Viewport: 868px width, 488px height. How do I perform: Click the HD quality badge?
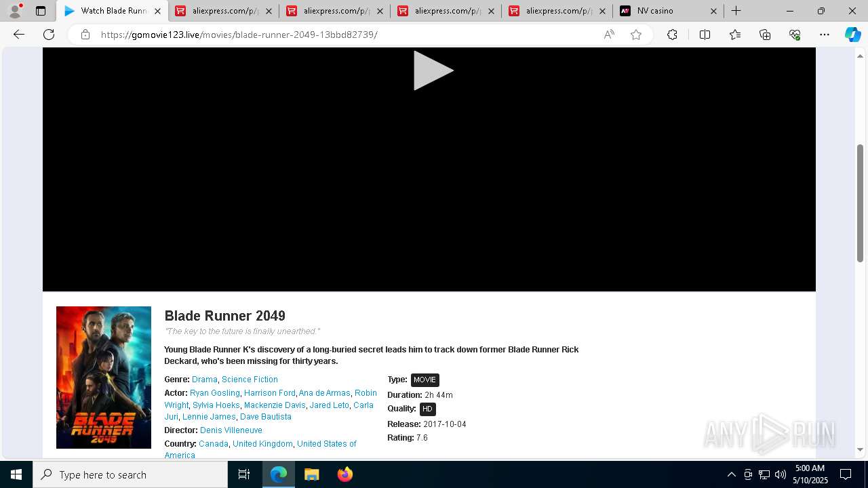click(427, 409)
